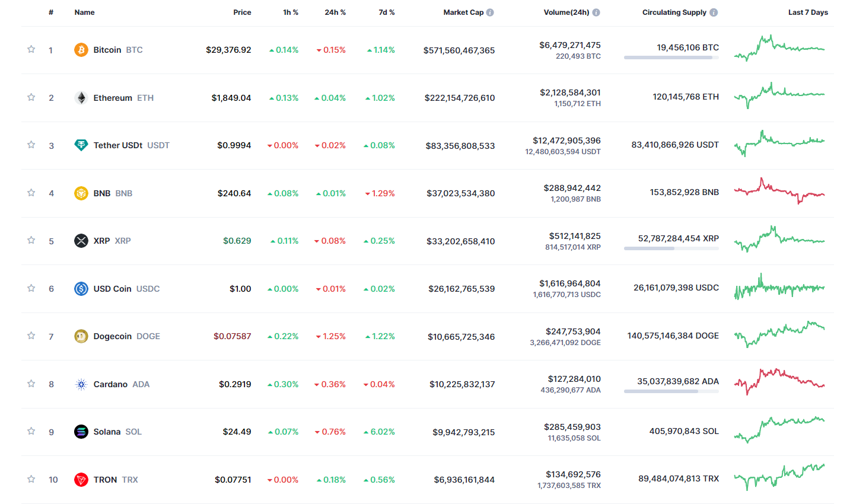
Task: Open the Circulating Supply info icon
Action: pos(714,12)
